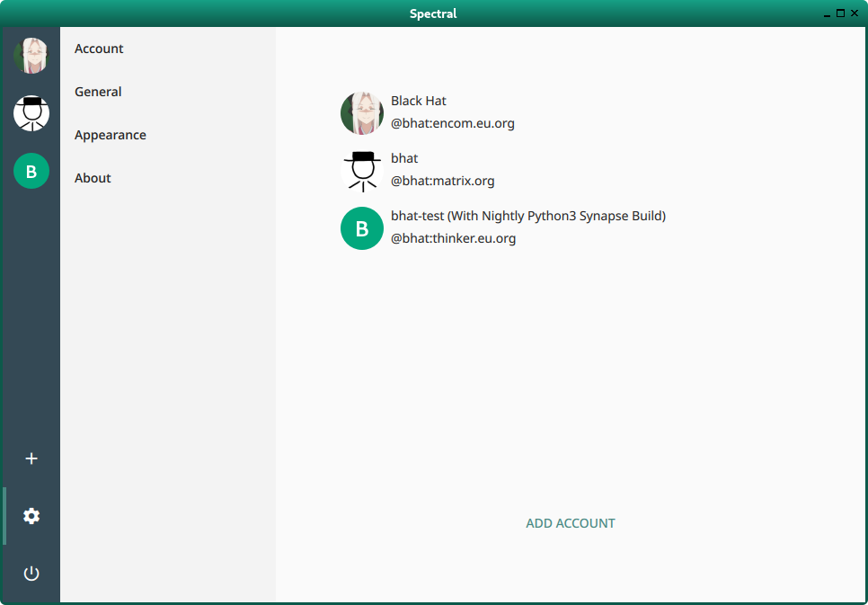Minimize the Spectral window

pyautogui.click(x=827, y=13)
